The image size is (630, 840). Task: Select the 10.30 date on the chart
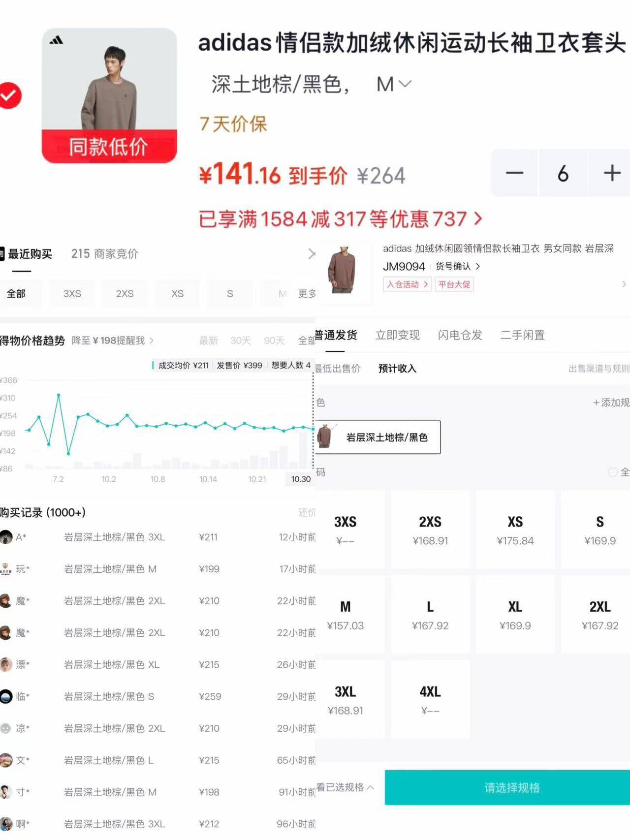301,479
